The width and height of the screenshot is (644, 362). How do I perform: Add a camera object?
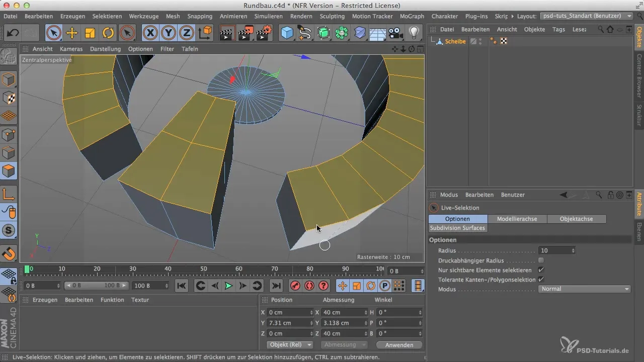point(396,33)
